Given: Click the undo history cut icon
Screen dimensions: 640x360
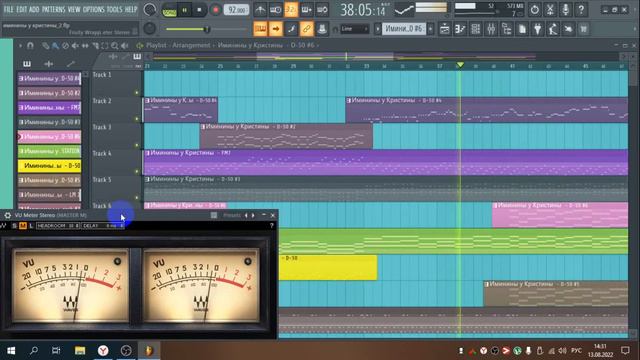Looking at the screenshot, I should [550, 10].
